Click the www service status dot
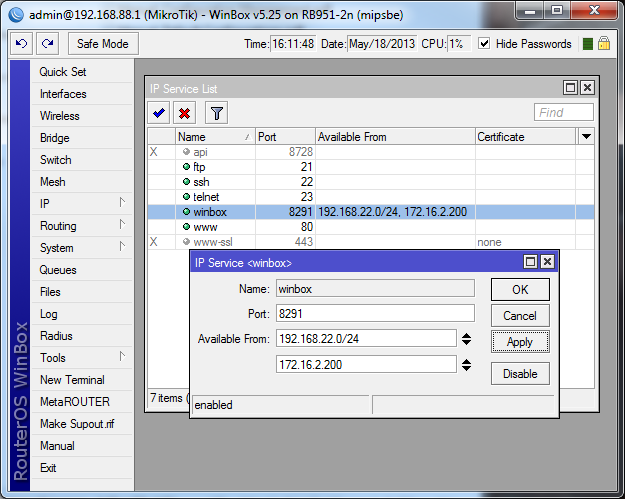The height and width of the screenshot is (499, 625). (x=186, y=227)
